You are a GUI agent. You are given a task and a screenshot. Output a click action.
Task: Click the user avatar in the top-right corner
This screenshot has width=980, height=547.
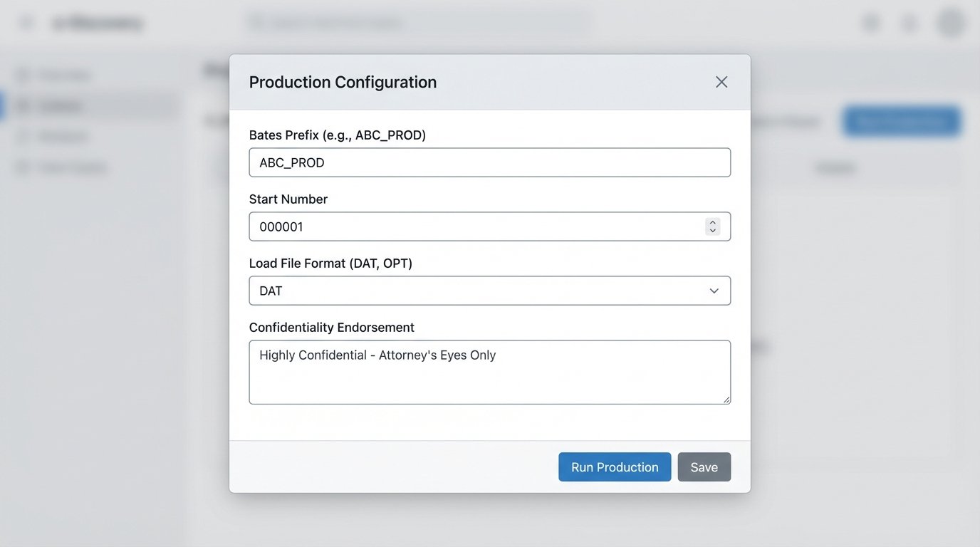(x=951, y=22)
